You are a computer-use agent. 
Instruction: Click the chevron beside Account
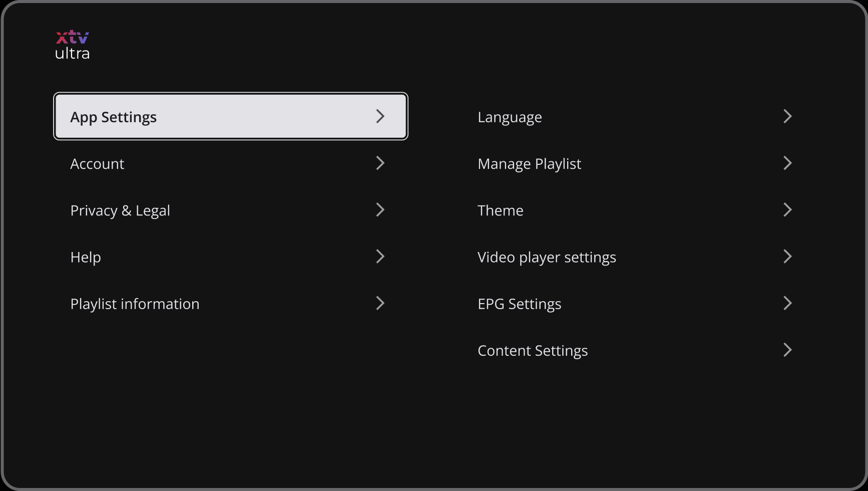click(x=380, y=163)
